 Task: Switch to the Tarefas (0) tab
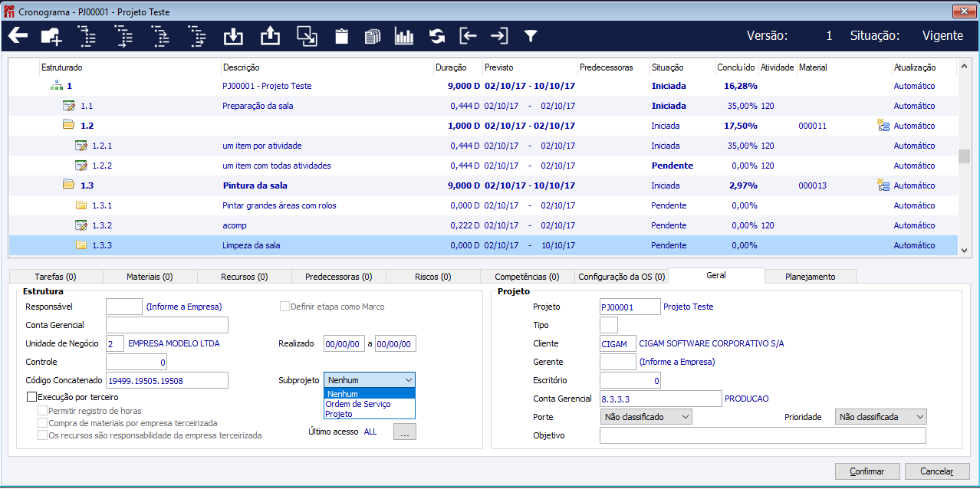(x=55, y=277)
